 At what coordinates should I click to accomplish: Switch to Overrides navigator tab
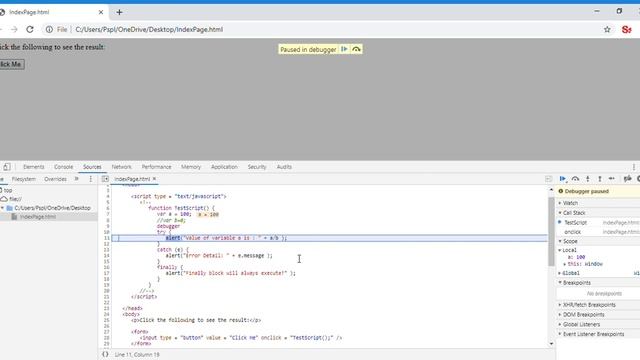[56, 179]
